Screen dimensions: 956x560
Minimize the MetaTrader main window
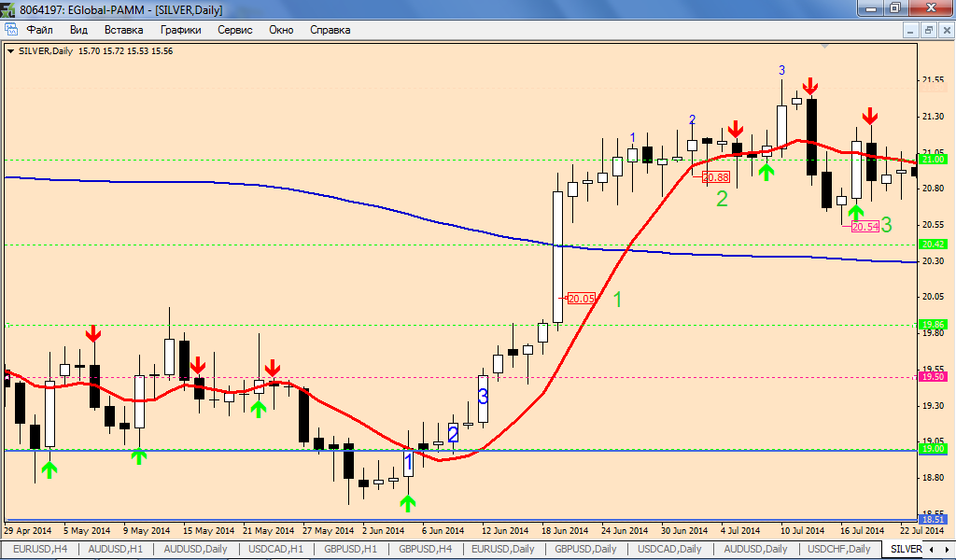[x=871, y=8]
